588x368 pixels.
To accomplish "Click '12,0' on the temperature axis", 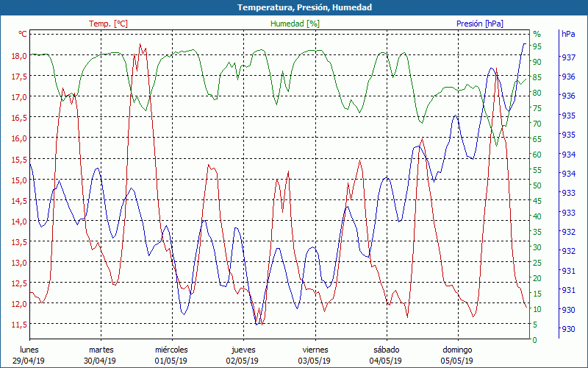I will coord(19,304).
